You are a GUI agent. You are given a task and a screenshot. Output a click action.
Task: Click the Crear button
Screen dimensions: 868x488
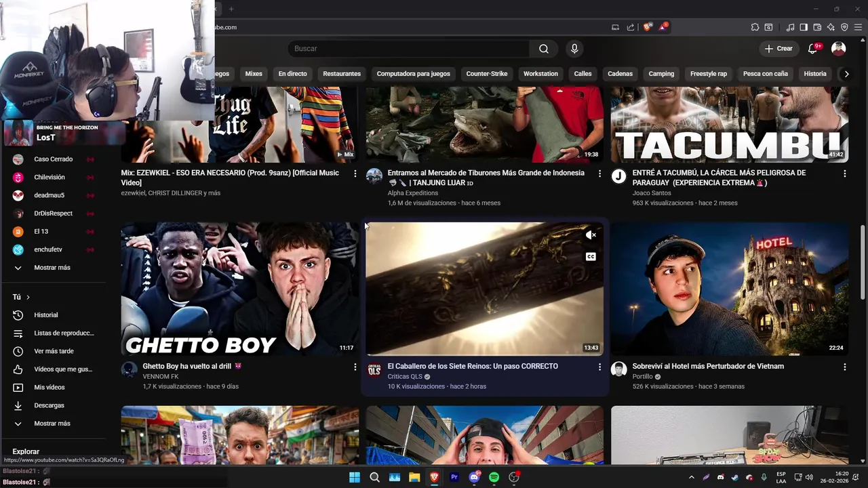(x=778, y=49)
